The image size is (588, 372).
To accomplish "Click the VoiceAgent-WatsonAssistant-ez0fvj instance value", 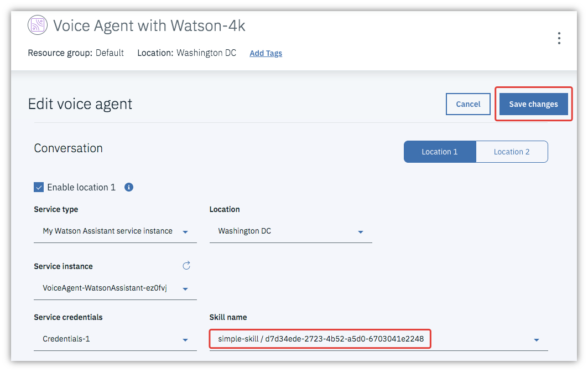I will [x=105, y=288].
